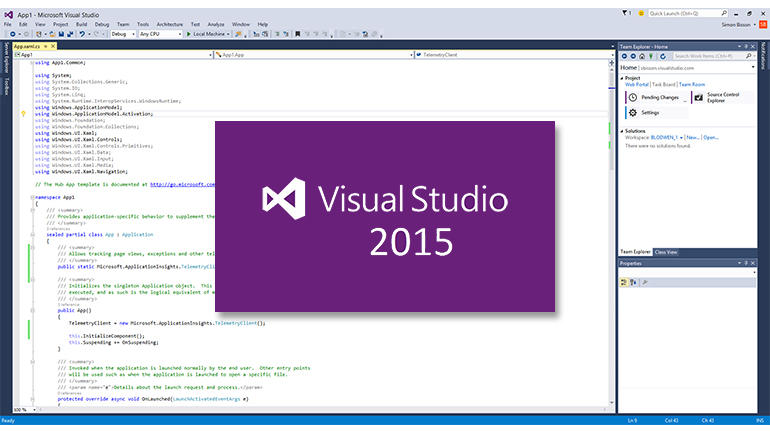The height and width of the screenshot is (433, 770).
Task: Click the Property Pages wrench icon
Action: [645, 282]
